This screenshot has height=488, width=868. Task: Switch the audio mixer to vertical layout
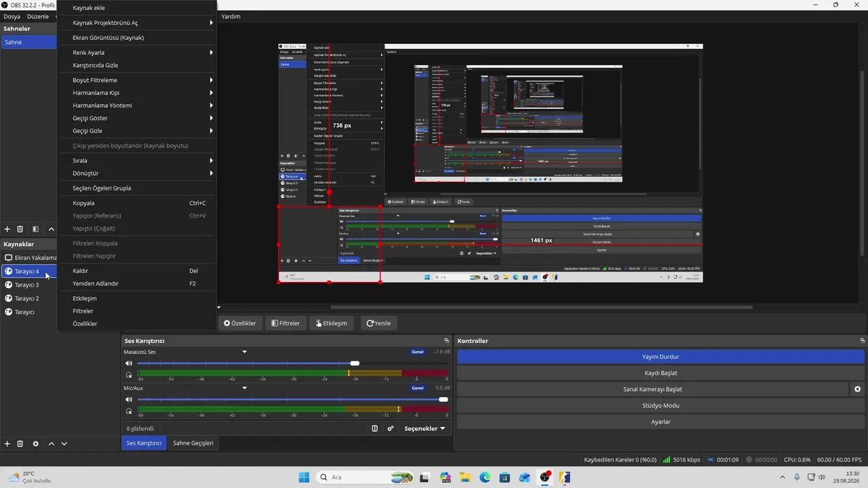point(375,428)
